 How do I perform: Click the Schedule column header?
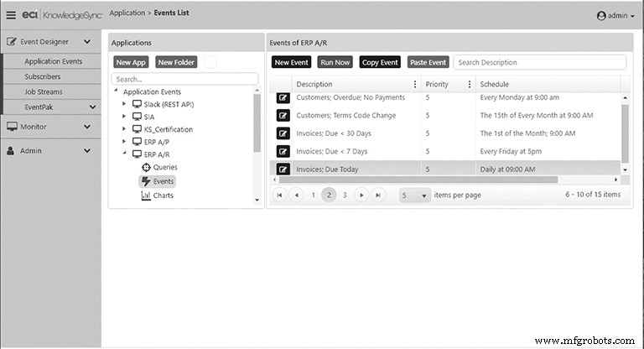[548, 84]
